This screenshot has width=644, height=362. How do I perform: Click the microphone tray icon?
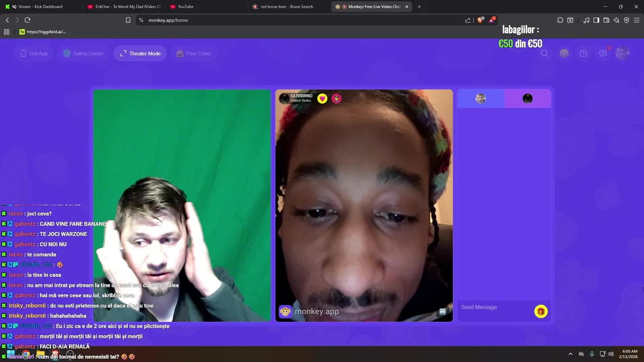tap(592, 354)
